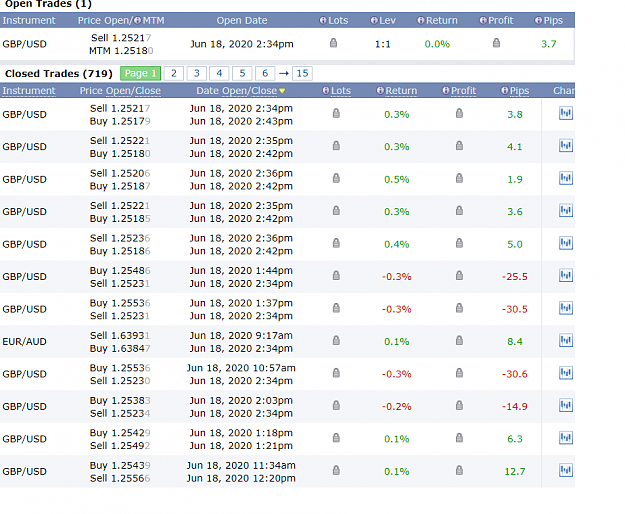Image resolution: width=625 pixels, height=514 pixels.
Task: Sort closed trades by Open price
Action: (x=118, y=91)
